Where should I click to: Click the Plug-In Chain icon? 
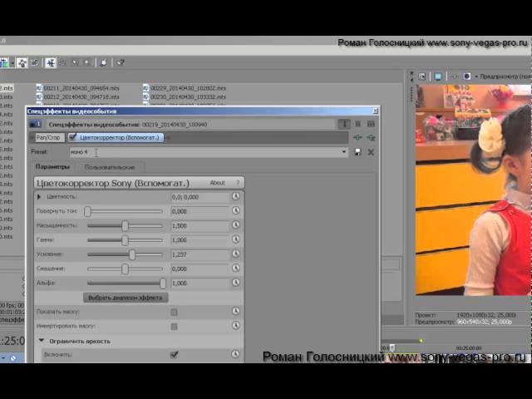coord(357,137)
